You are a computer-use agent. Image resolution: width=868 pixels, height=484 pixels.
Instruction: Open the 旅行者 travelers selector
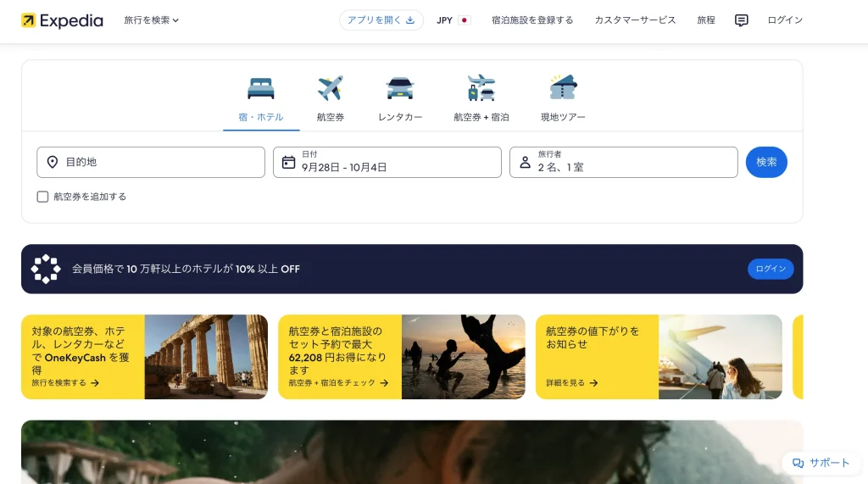click(623, 162)
